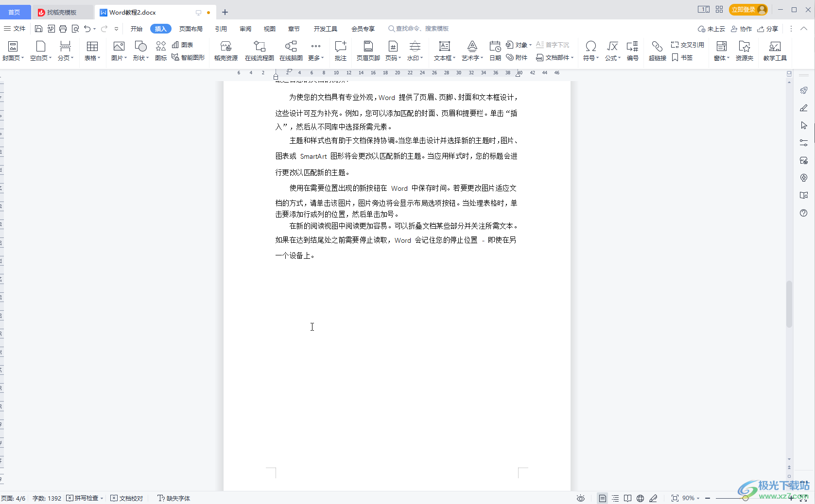Click the vertical scrollbar thumb
This screenshot has width=815, height=504.
pos(789,304)
